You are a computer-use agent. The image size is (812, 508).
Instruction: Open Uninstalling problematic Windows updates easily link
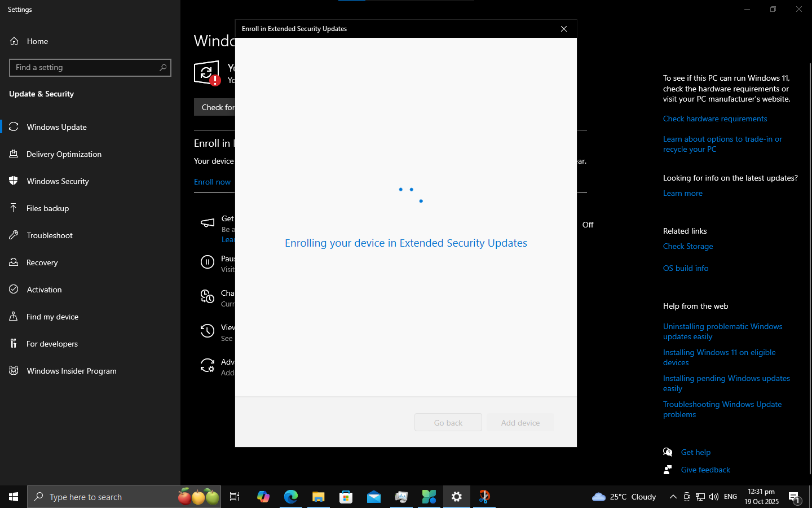click(723, 331)
